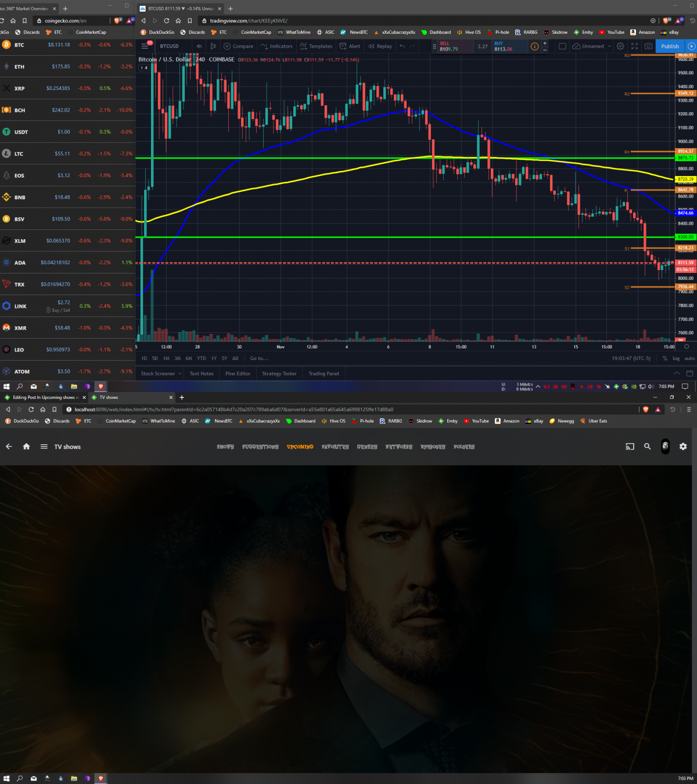The image size is (697, 784).
Task: Toggle auto scale on chart
Action: pos(689,358)
